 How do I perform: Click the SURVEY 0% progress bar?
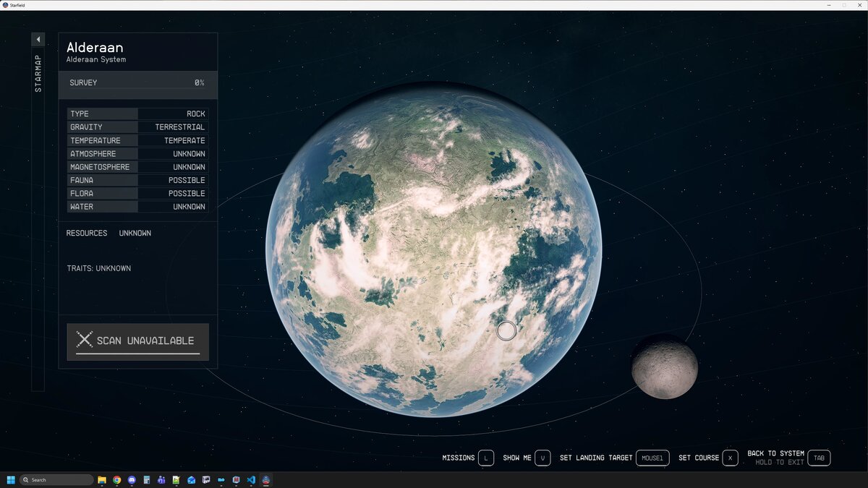(x=138, y=83)
